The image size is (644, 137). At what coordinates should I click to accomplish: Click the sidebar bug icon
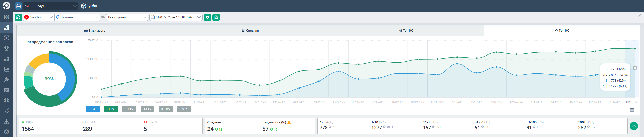click(7, 100)
